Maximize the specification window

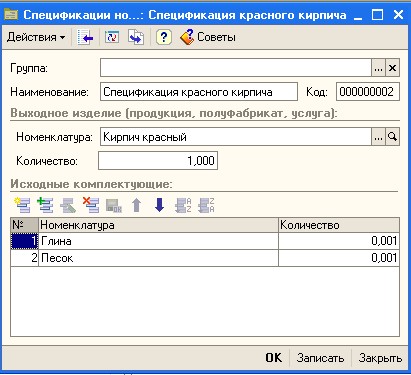[377, 15]
